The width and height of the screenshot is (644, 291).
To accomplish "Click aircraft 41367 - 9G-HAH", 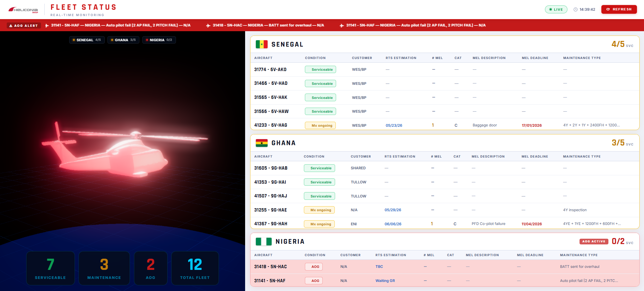I will point(271,224).
